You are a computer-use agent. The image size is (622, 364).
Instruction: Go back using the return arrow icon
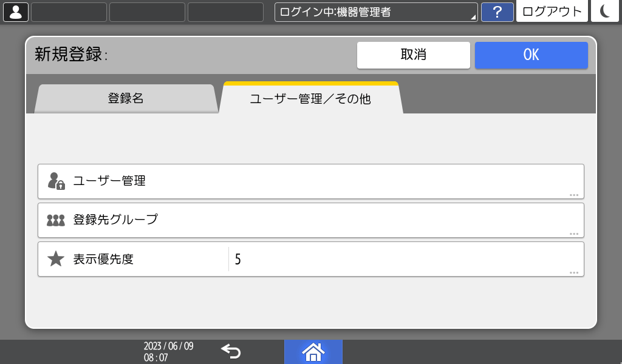coord(230,351)
